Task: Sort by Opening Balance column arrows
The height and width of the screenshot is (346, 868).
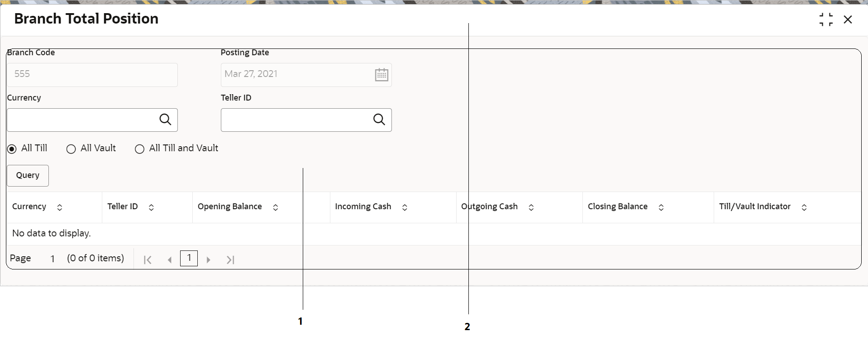Action: click(275, 207)
